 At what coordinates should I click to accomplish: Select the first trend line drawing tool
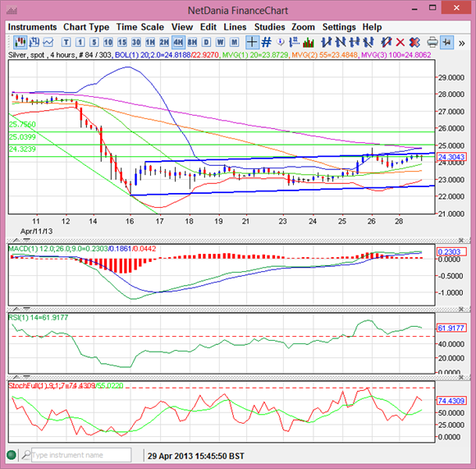tap(327, 42)
